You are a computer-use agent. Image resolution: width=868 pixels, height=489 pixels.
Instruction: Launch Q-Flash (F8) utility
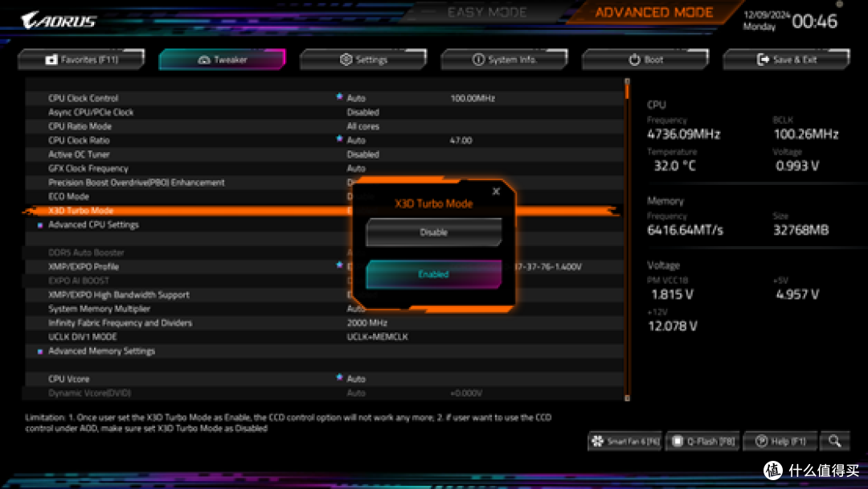click(x=703, y=442)
